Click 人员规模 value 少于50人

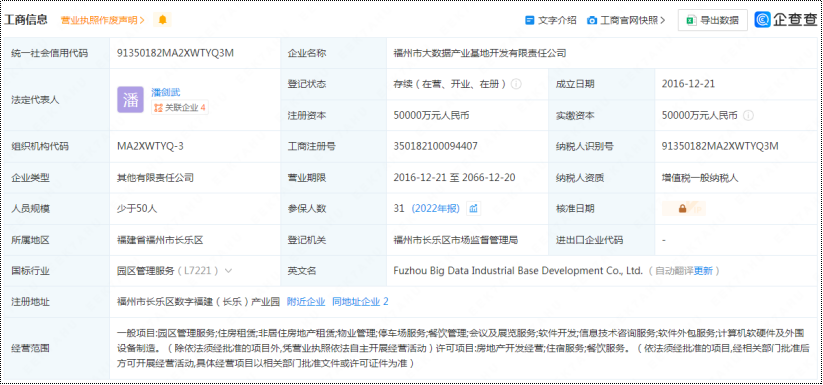coord(136,209)
